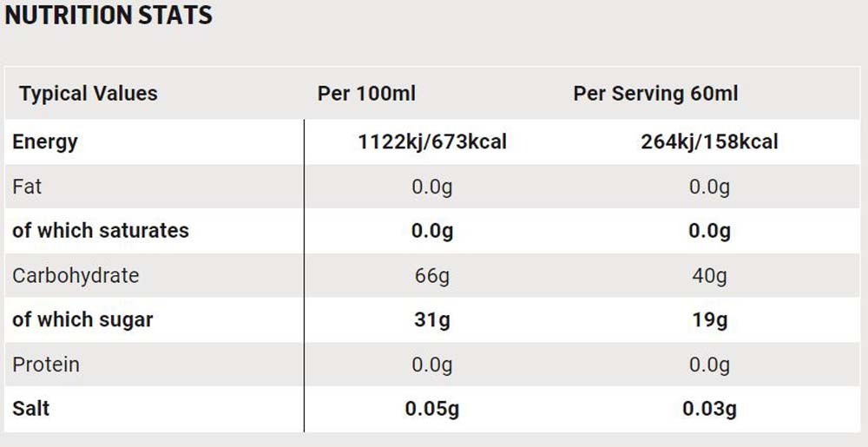Select the Carbohydrate row label
This screenshot has width=868, height=447.
[76, 275]
